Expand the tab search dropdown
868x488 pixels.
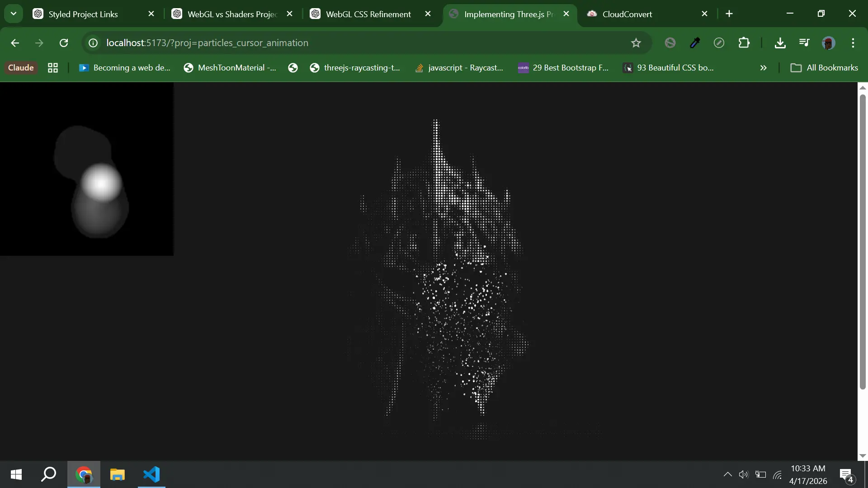tap(14, 14)
